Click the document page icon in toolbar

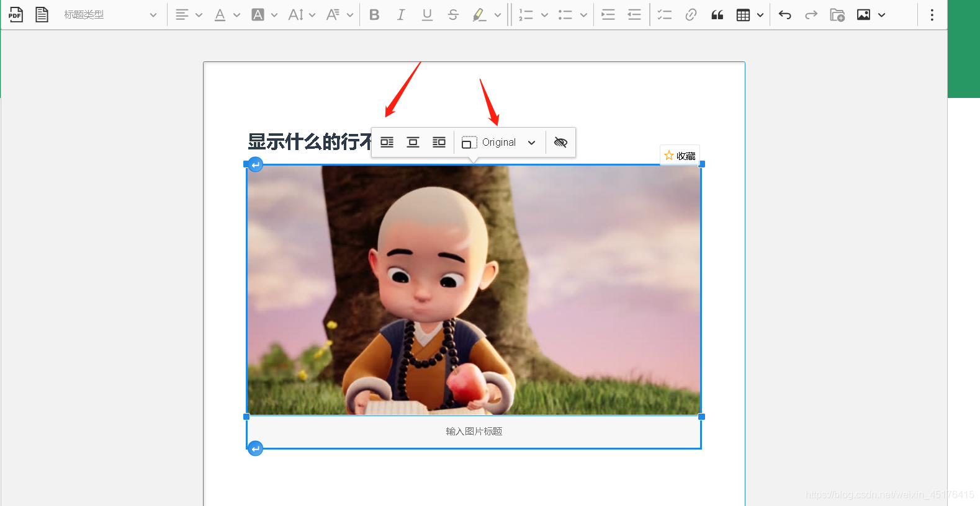point(42,14)
